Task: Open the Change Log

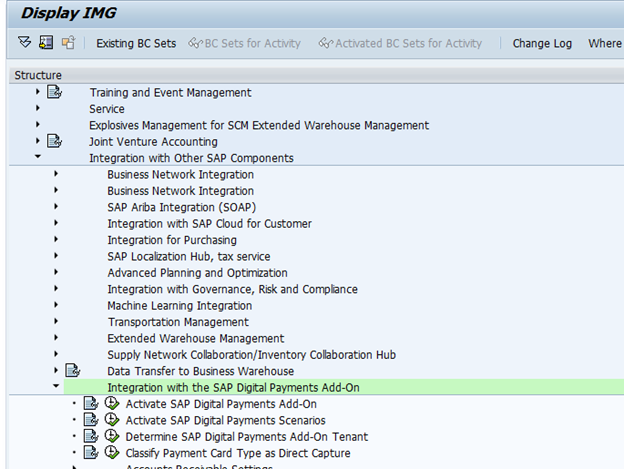Action: click(542, 43)
